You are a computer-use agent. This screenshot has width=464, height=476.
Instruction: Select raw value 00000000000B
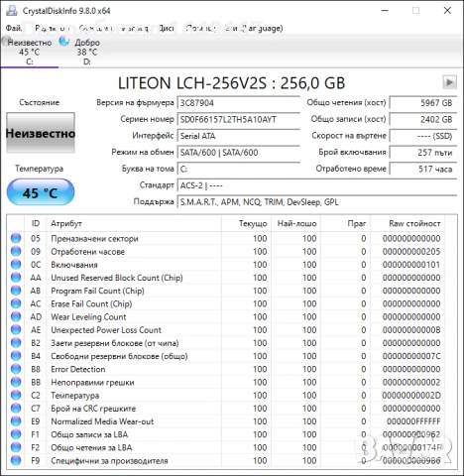pyautogui.click(x=411, y=330)
